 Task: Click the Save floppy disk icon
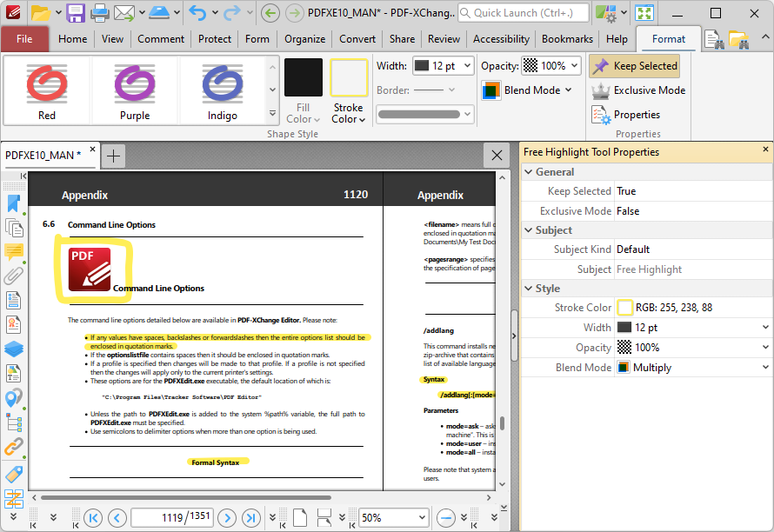tap(76, 13)
